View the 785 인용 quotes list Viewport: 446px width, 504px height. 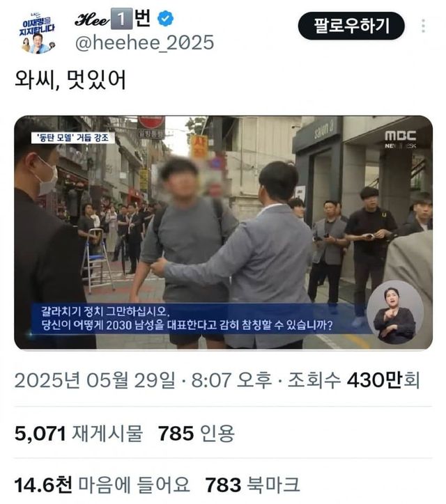pyautogui.click(x=197, y=433)
